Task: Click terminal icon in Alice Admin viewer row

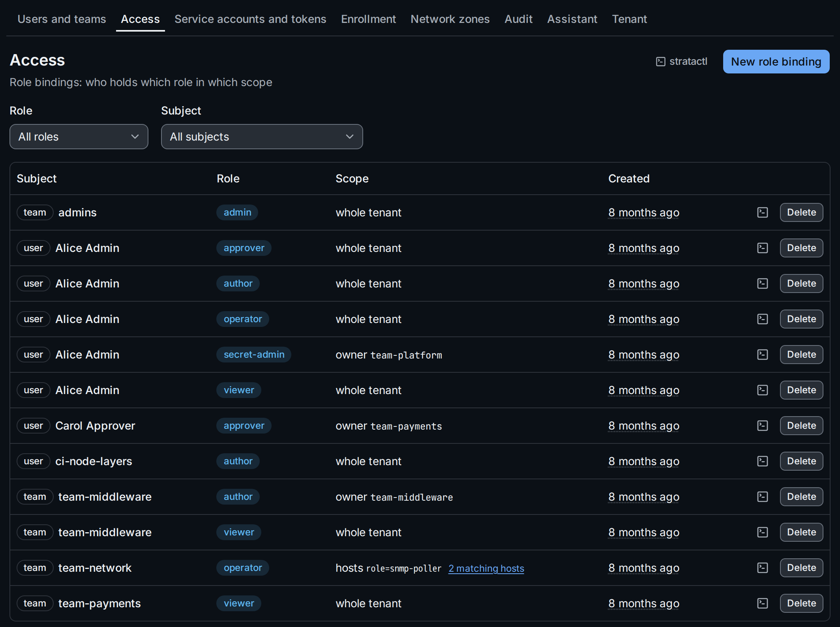Action: [762, 390]
